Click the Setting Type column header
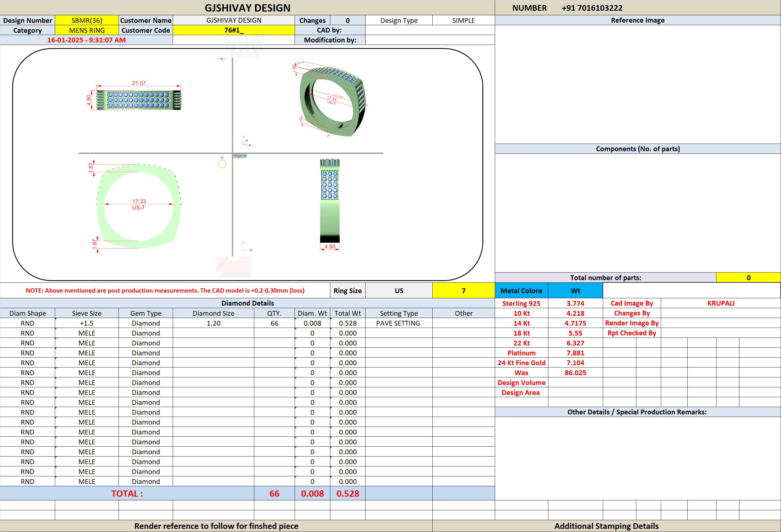Viewport: 781px width, 532px height. tap(399, 313)
